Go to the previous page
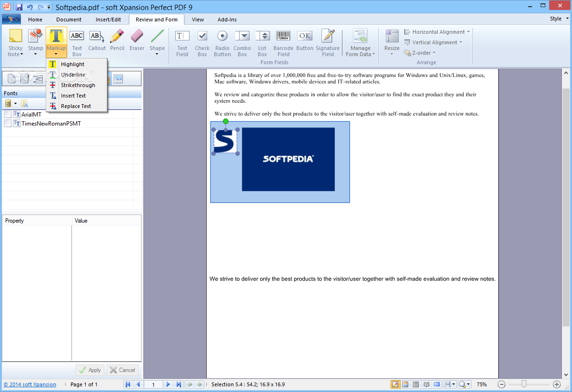Image resolution: width=572 pixels, height=392 pixels. tap(138, 384)
